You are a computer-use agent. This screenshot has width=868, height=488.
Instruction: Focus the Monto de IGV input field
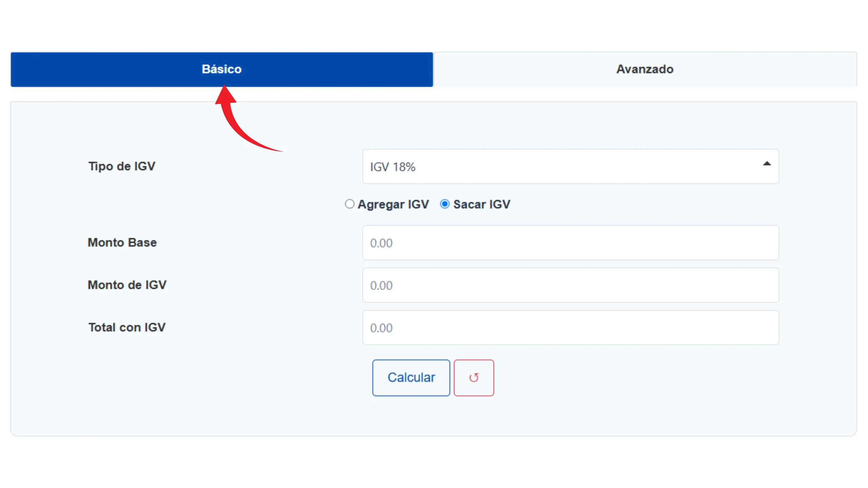click(x=571, y=285)
